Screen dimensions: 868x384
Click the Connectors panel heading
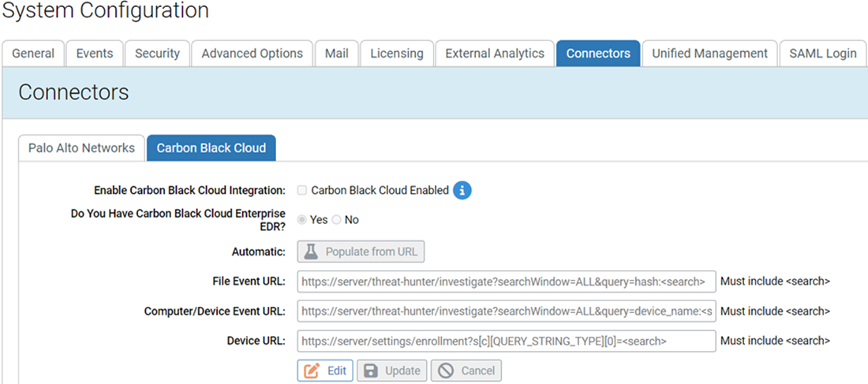pos(73,92)
